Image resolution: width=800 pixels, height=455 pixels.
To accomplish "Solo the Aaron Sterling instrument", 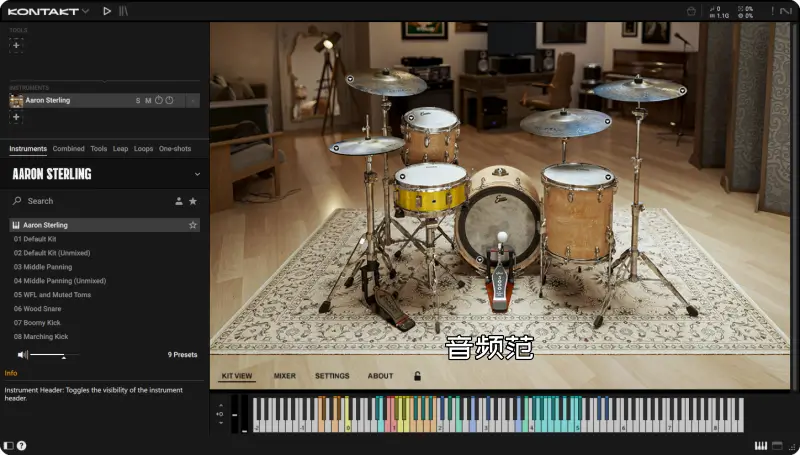I will pyautogui.click(x=138, y=100).
